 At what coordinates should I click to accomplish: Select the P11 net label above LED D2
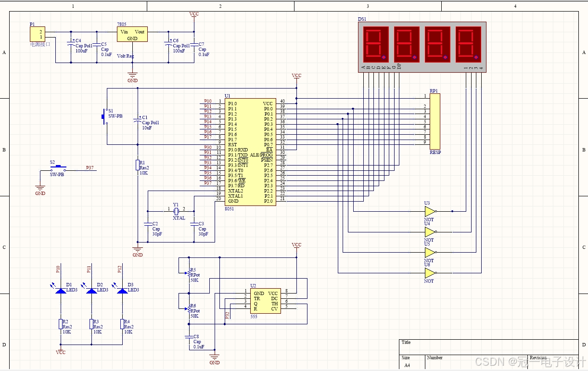89,269
